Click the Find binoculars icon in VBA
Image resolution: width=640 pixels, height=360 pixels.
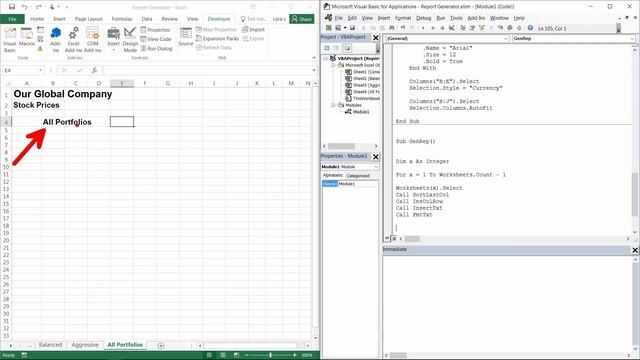coord(392,28)
